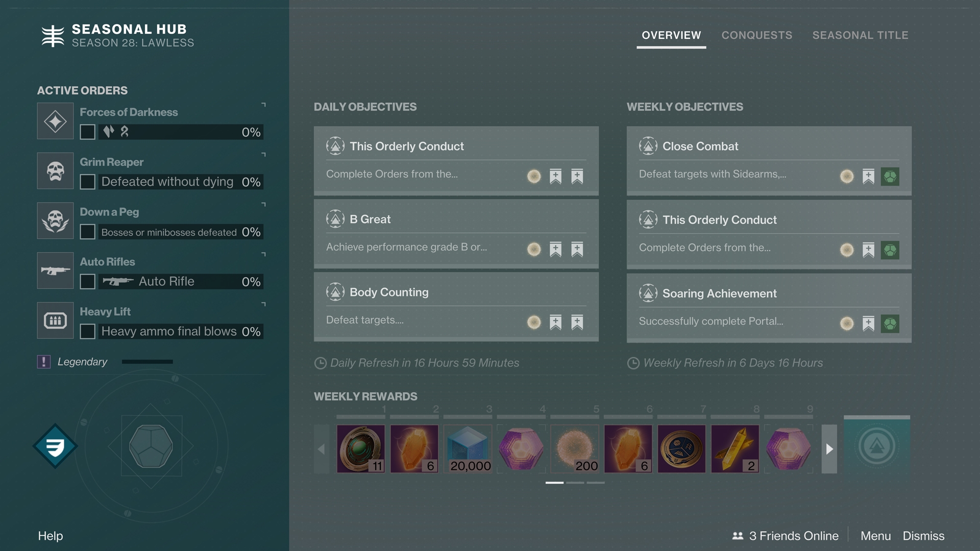Click the Legendary progress bar
The height and width of the screenshot is (551, 980).
[147, 362]
